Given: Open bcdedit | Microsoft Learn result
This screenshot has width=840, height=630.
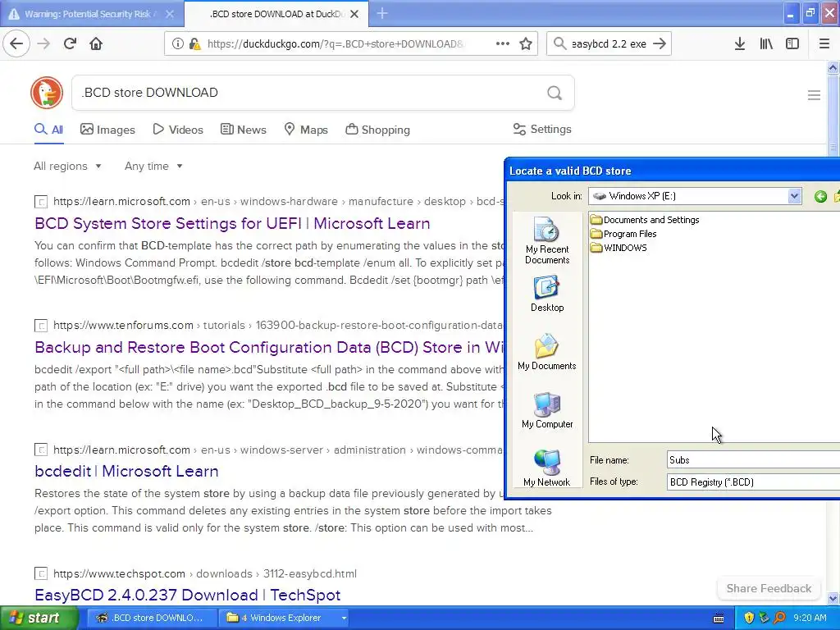Looking at the screenshot, I should click(126, 472).
